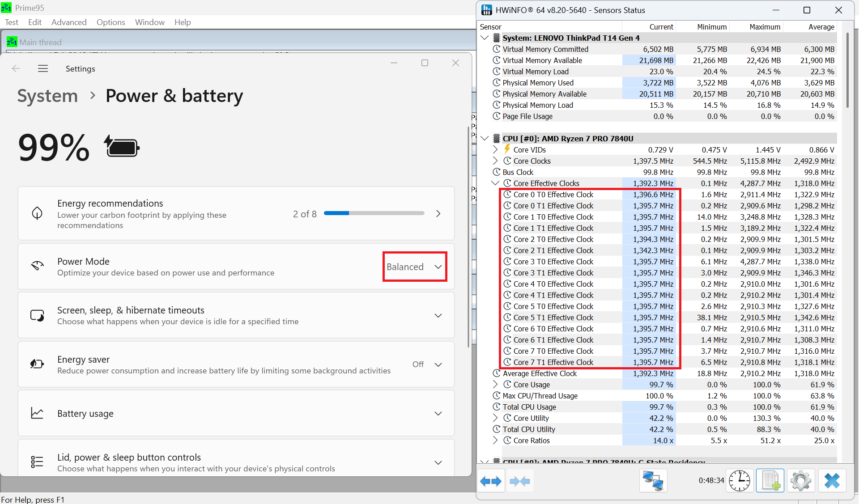
Task: Click HWiNFO title bar app icon
Action: (x=487, y=10)
